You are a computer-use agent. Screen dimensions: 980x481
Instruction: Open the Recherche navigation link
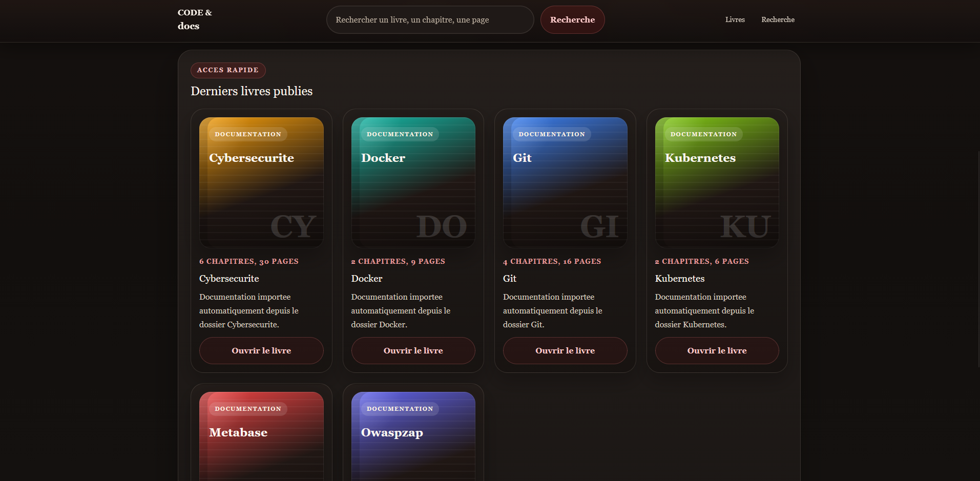[x=778, y=19]
